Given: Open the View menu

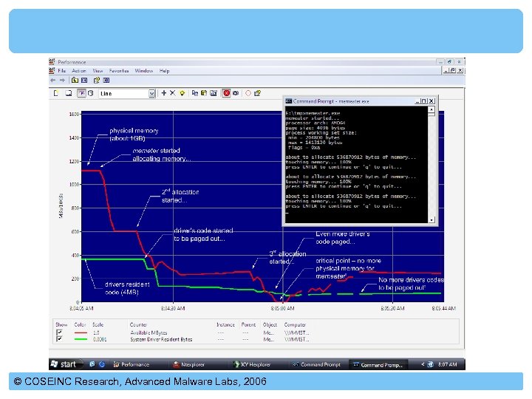Looking at the screenshot, I should point(98,71).
